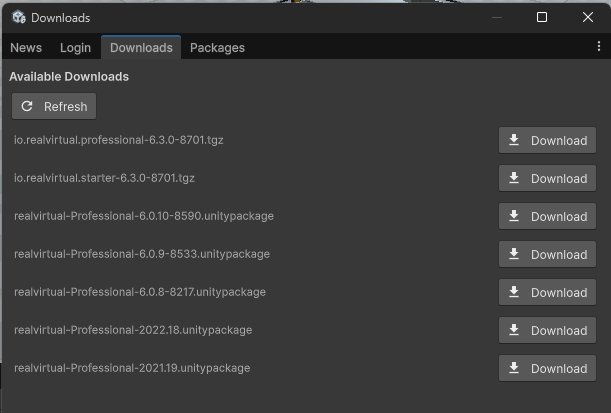
Task: Click download arrow icon for 6.0.9-8533 package
Action: point(514,254)
